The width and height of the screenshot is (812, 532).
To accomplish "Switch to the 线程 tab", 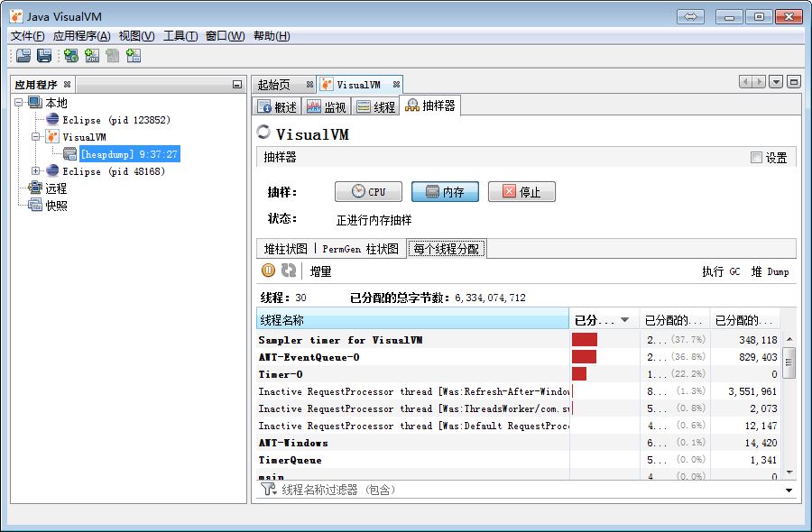I will tap(376, 106).
